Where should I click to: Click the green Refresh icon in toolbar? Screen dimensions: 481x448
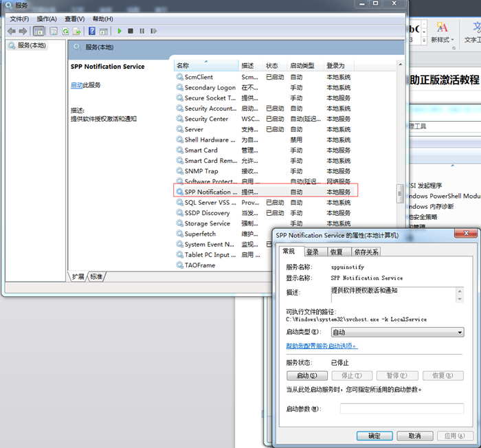tap(66, 31)
